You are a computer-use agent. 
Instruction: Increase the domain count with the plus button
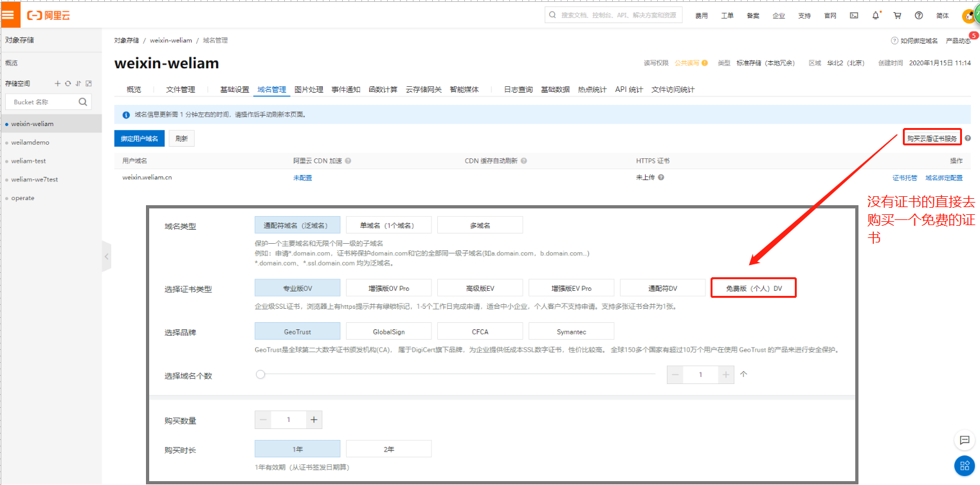click(x=725, y=374)
